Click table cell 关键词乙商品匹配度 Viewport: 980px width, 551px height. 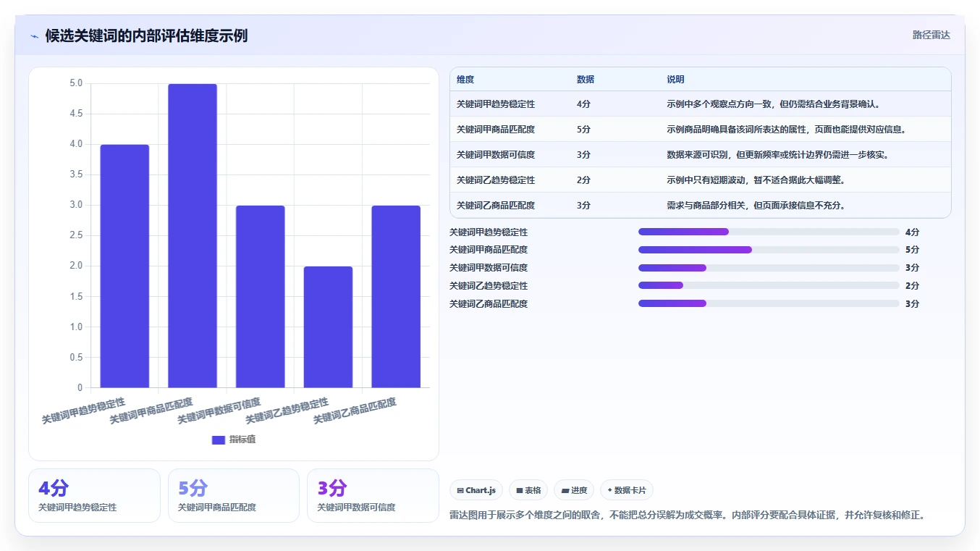pos(496,206)
